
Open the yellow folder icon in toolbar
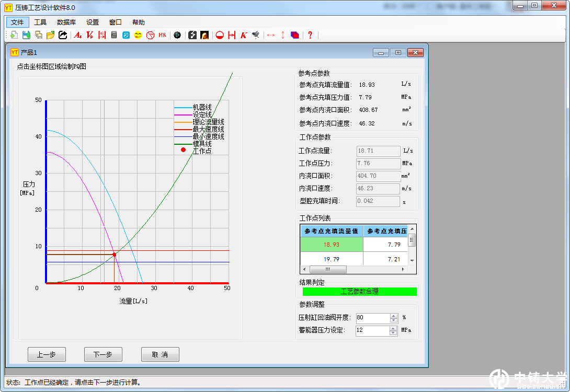pyautogui.click(x=51, y=35)
